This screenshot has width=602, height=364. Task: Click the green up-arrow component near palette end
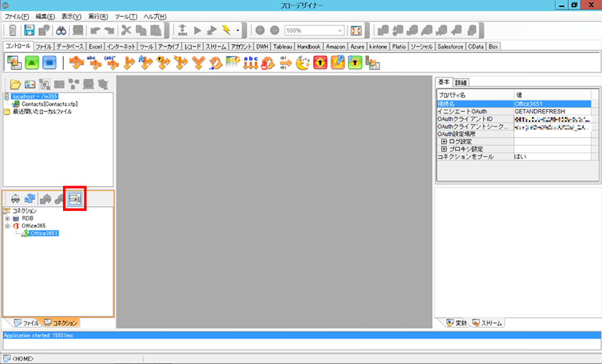[355, 62]
